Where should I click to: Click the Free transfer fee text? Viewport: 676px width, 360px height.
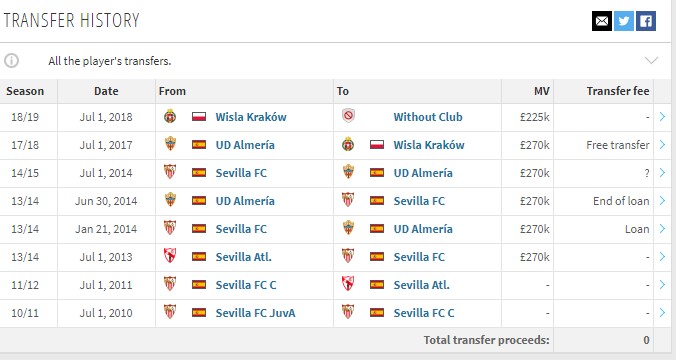point(618,145)
